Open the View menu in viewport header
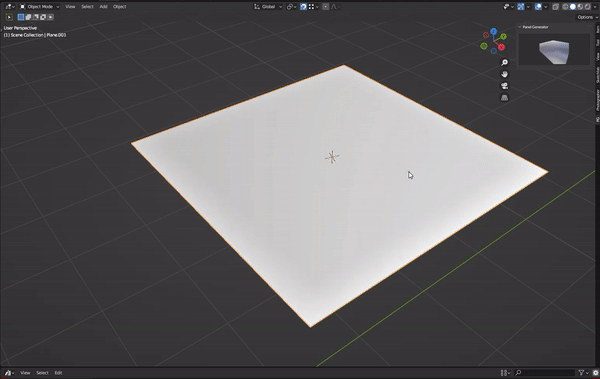 click(70, 7)
